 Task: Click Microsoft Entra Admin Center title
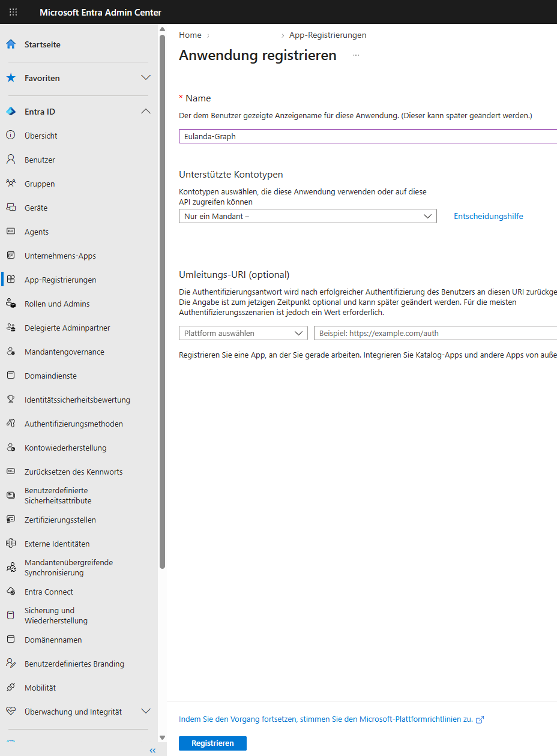(100, 12)
